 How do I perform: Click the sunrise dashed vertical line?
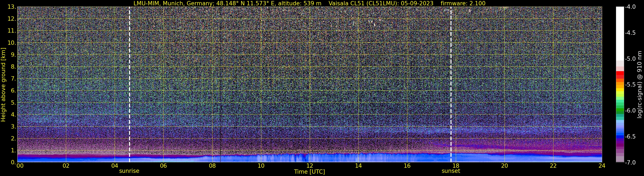point(129,85)
